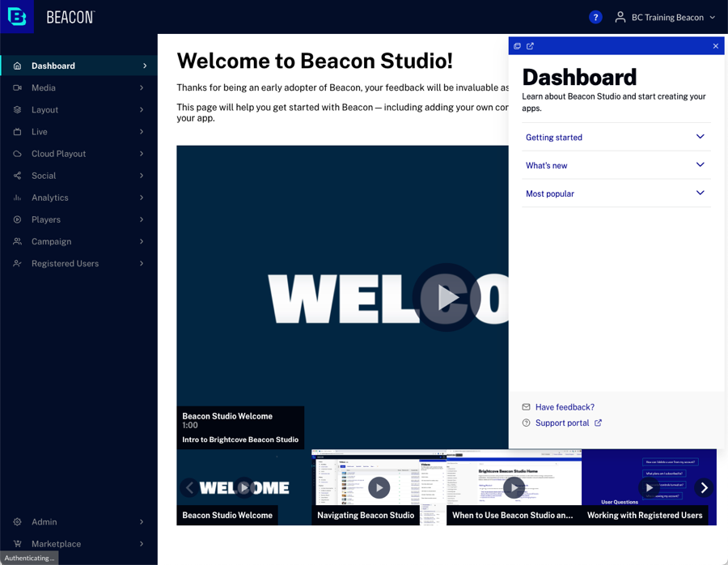Expand the Most popular section

pos(616,193)
